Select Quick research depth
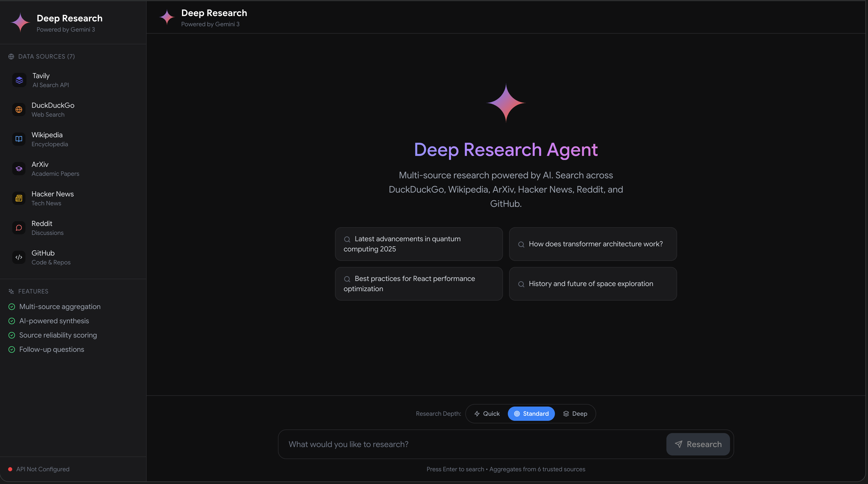Image resolution: width=868 pixels, height=484 pixels. click(x=487, y=413)
